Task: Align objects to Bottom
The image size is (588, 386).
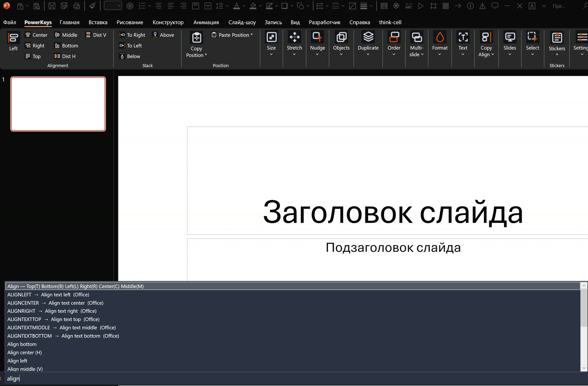Action: (x=66, y=46)
